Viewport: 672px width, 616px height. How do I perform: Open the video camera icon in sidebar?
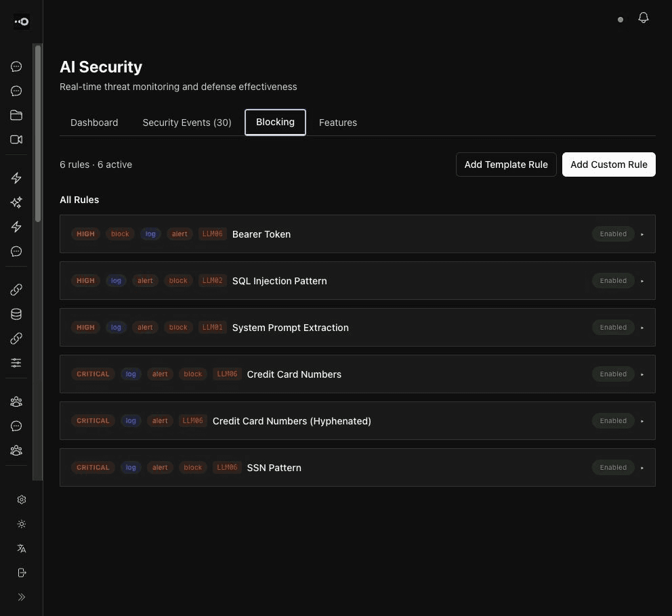(x=16, y=139)
